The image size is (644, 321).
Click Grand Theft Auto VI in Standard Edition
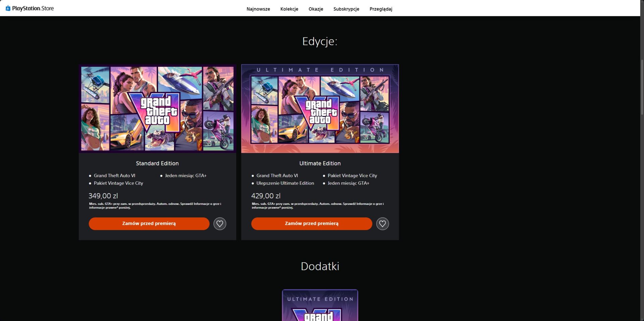click(114, 176)
